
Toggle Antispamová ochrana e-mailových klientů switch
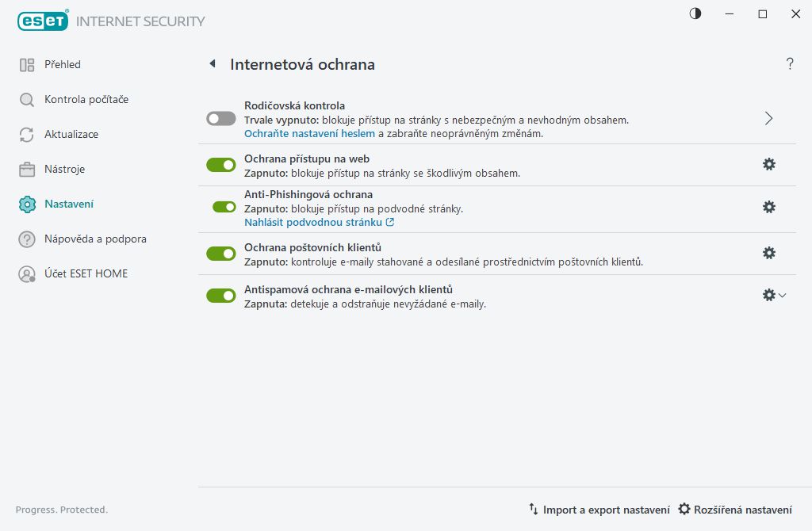point(221,296)
